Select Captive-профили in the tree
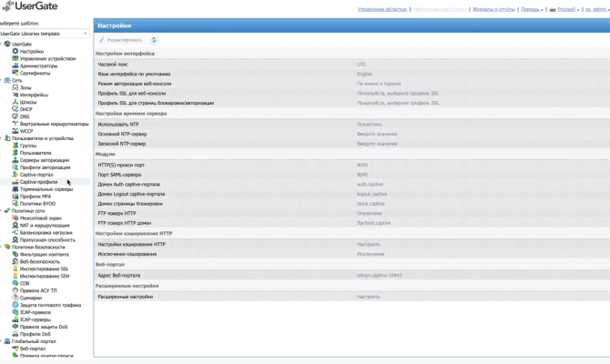This screenshot has width=610, height=364. point(38,182)
